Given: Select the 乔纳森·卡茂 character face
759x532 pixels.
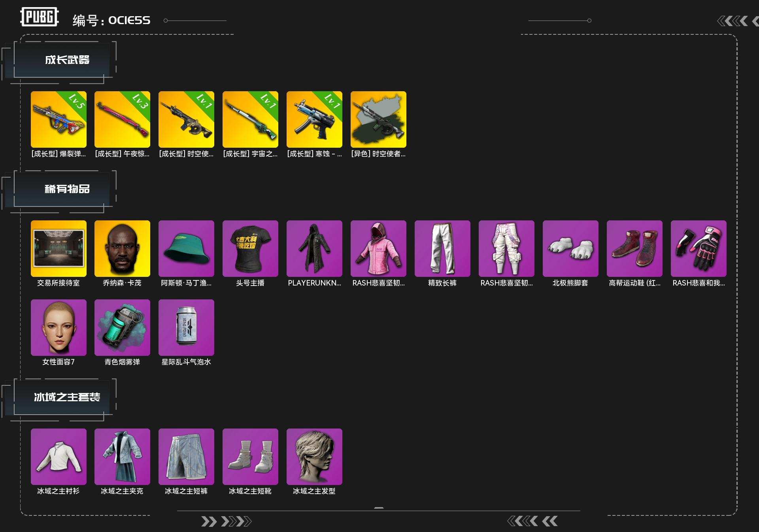Looking at the screenshot, I should point(123,248).
